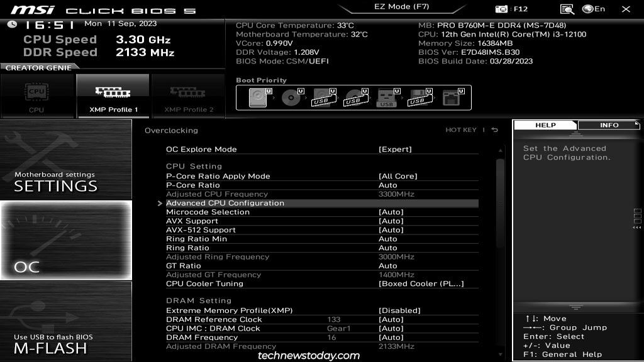Take a screenshot with the F12 camera icon
The width and height of the screenshot is (644, 362).
[501, 9]
